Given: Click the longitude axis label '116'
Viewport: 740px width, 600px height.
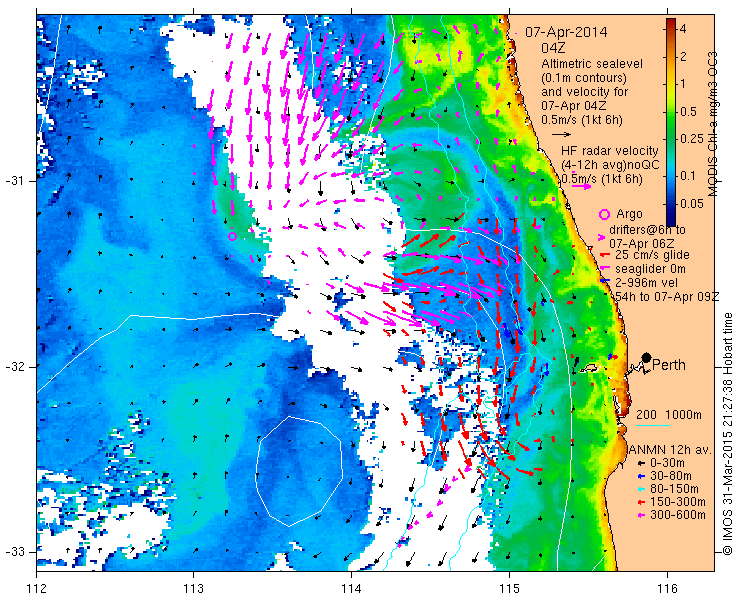Looking at the screenshot, I should 667,589.
